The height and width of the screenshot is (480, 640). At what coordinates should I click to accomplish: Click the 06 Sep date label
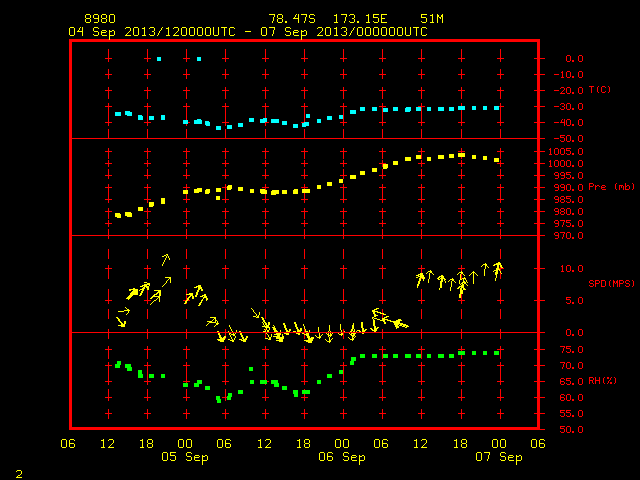coord(342,457)
